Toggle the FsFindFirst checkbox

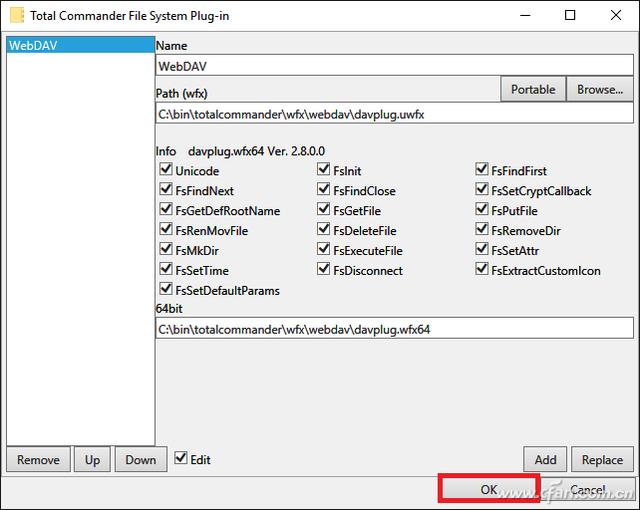pyautogui.click(x=482, y=169)
